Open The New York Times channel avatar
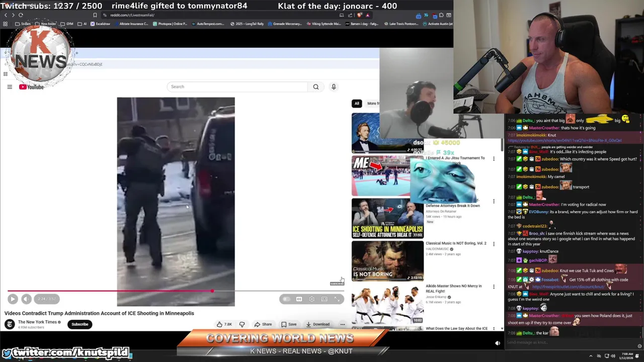Image resolution: width=644 pixels, height=362 pixels. tap(10, 324)
